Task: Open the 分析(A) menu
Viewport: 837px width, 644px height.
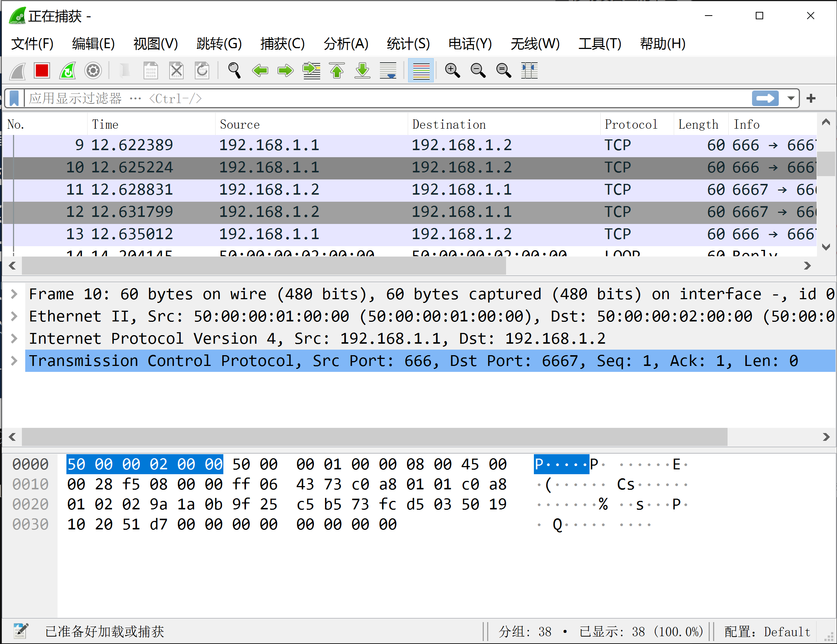Action: tap(346, 44)
